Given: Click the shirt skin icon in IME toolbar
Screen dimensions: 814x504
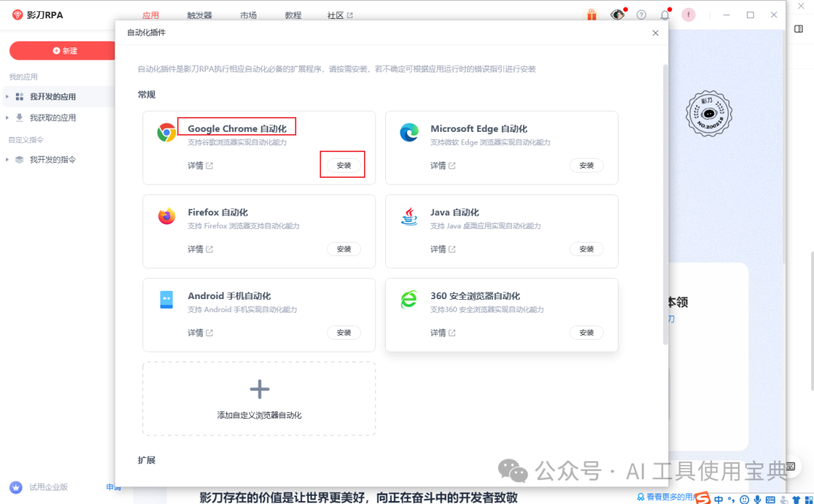Looking at the screenshot, I should (x=797, y=499).
